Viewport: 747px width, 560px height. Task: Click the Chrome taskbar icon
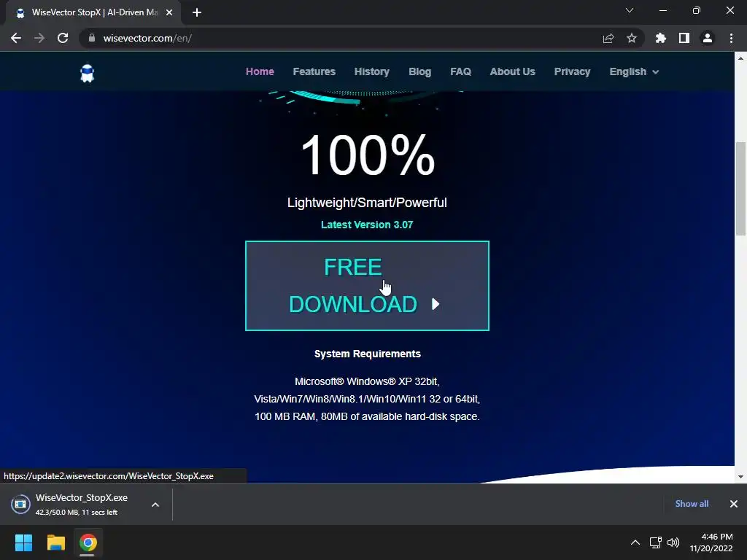88,542
